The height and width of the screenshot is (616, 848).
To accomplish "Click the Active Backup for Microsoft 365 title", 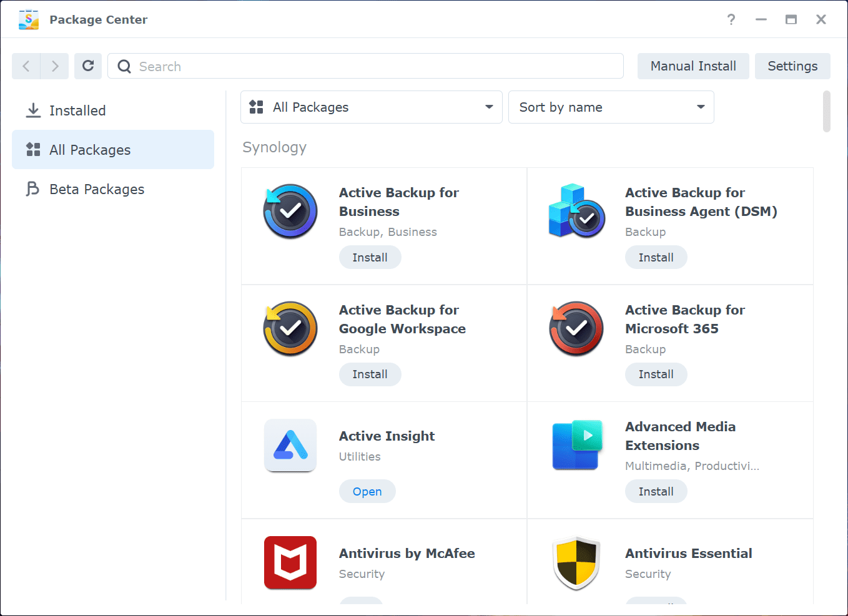I will (x=685, y=320).
